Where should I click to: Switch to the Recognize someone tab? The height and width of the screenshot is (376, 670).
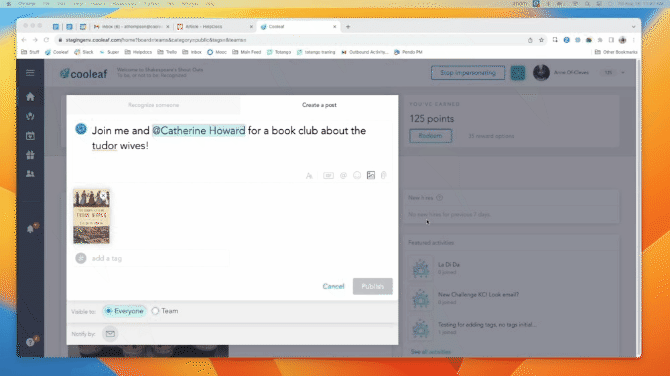pyautogui.click(x=153, y=105)
